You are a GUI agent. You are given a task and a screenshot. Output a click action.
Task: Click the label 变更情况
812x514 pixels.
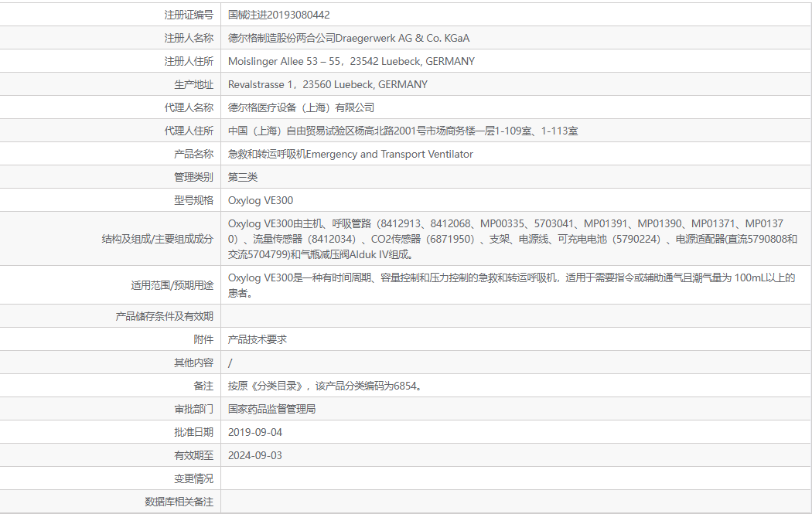[193, 478]
